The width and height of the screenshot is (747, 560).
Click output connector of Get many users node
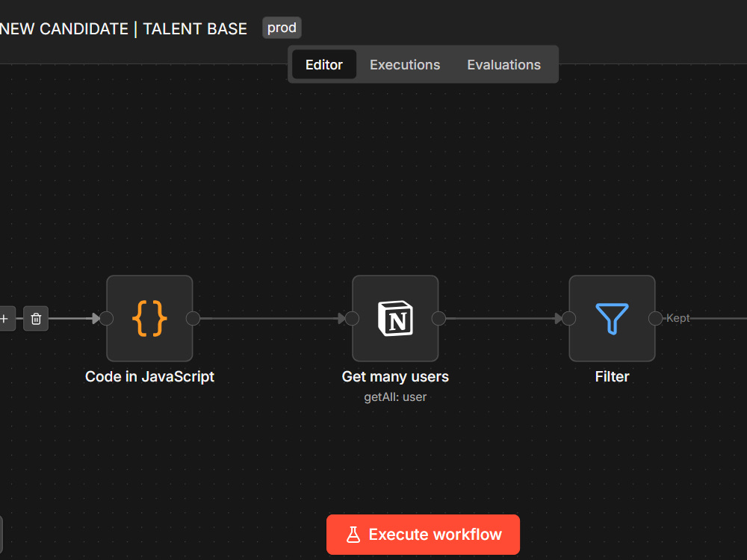pos(438,319)
